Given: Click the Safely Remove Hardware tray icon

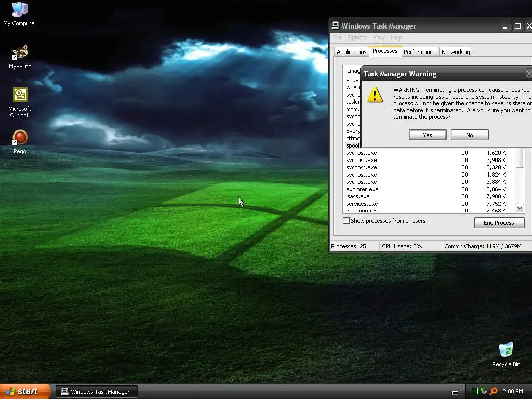Looking at the screenshot, I should click(x=484, y=391).
